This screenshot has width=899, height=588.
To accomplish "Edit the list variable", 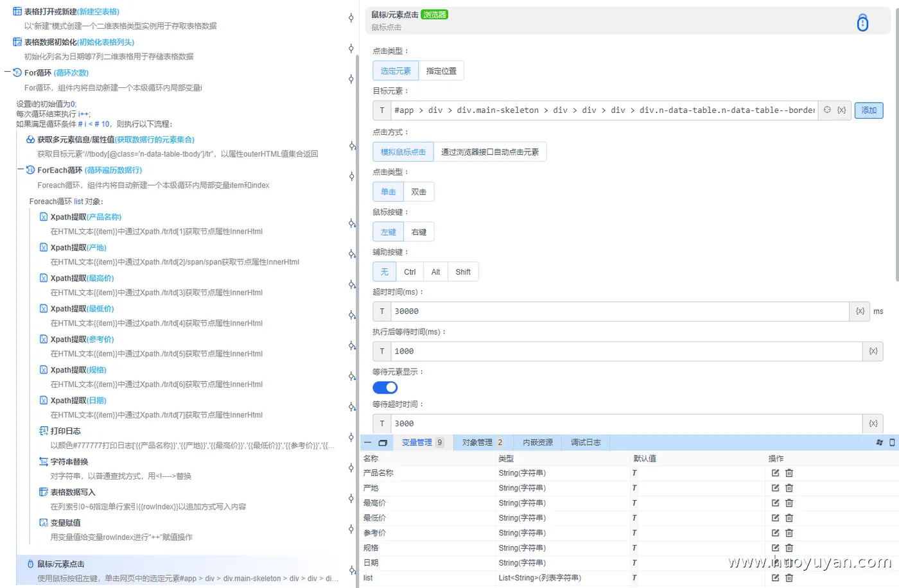I will pyautogui.click(x=775, y=578).
